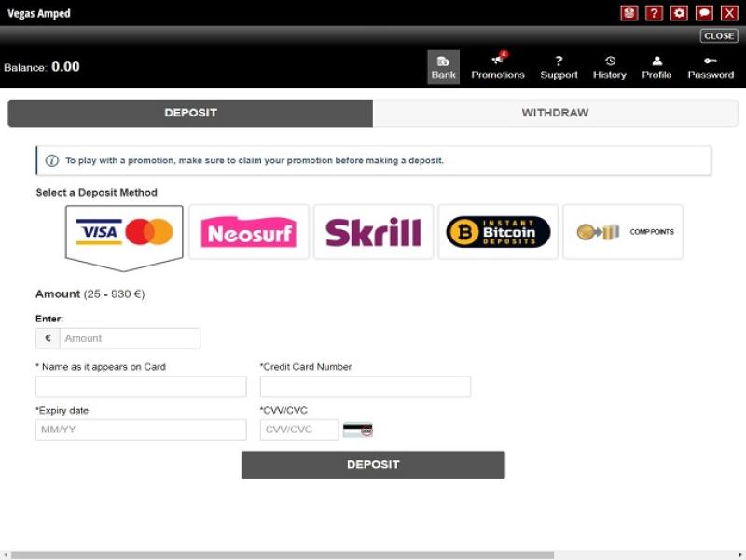Click the "Amount (25 - 930 €)" label

pyautogui.click(x=90, y=294)
